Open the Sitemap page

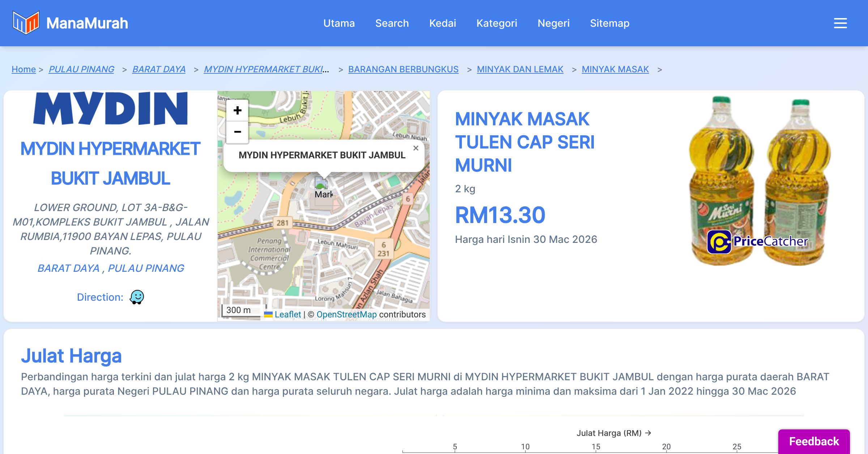[x=609, y=23]
